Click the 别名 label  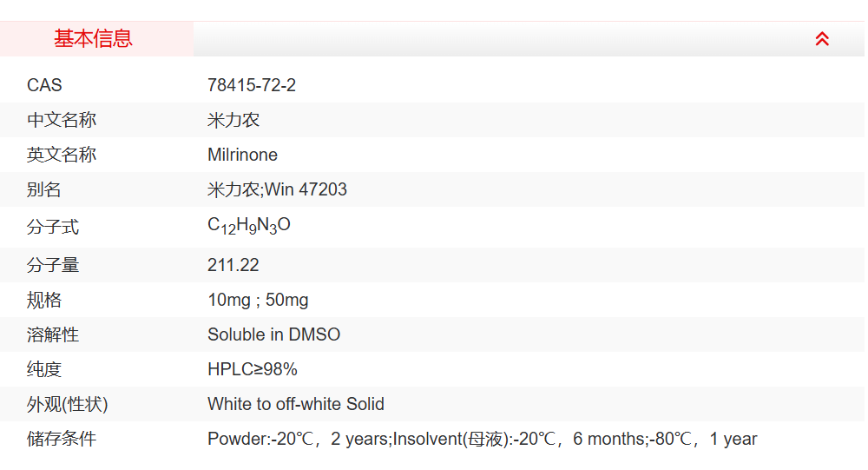[x=44, y=189]
